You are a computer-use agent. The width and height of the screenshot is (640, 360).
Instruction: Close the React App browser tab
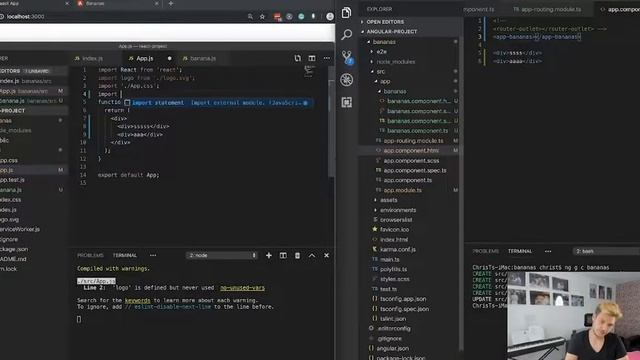67,4
